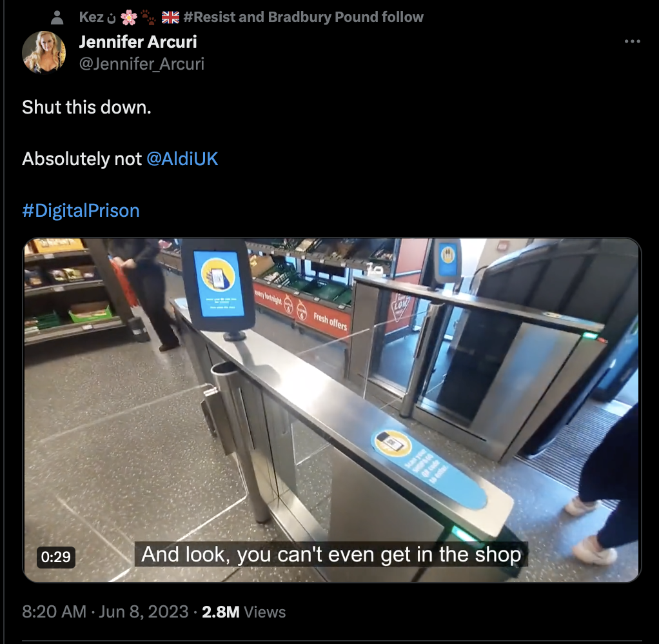Open the @Jennifer_Arcuri handle
Image resolution: width=659 pixels, height=644 pixels.
click(142, 64)
